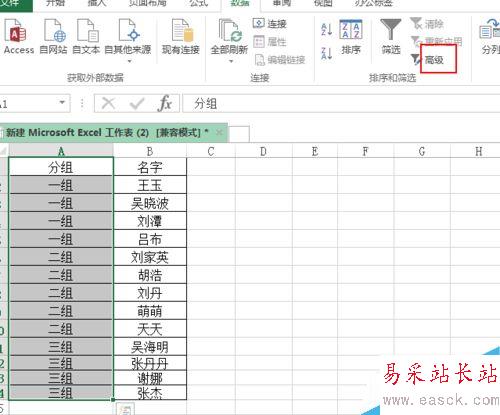Open Connections (连接) button
Viewport: 500px width, 415px height.
270,23
